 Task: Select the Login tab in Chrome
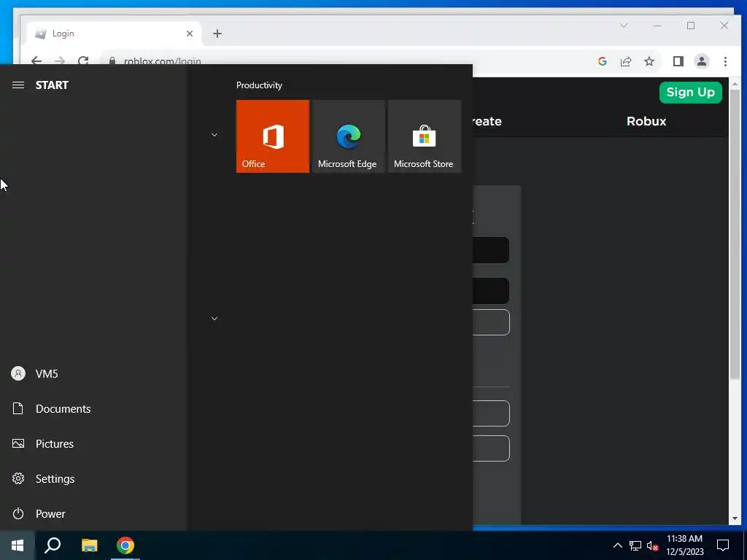coord(112,34)
